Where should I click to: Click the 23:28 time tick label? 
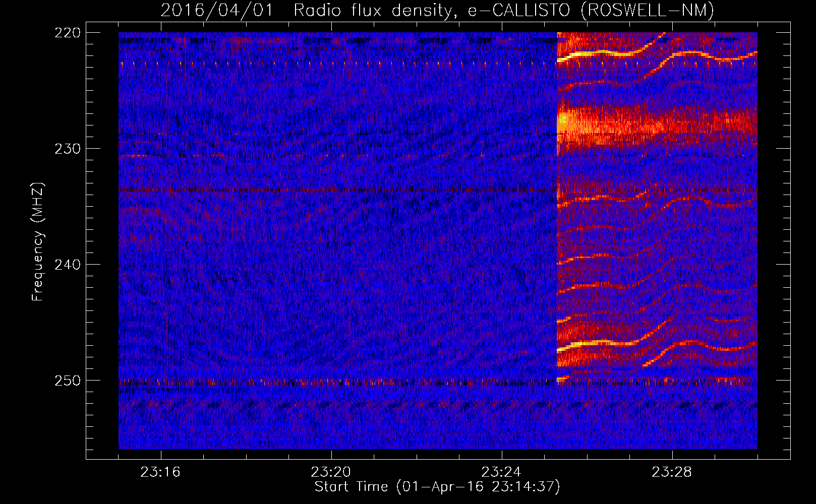672,472
